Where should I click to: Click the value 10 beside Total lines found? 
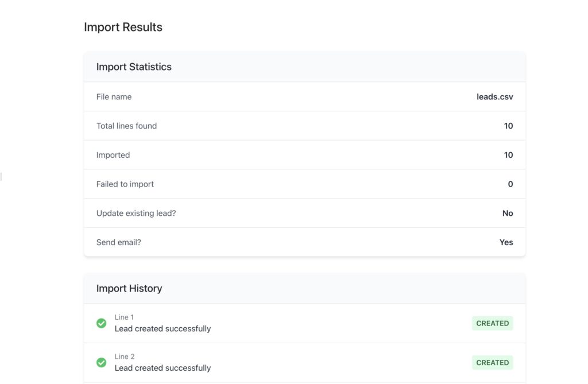click(508, 126)
